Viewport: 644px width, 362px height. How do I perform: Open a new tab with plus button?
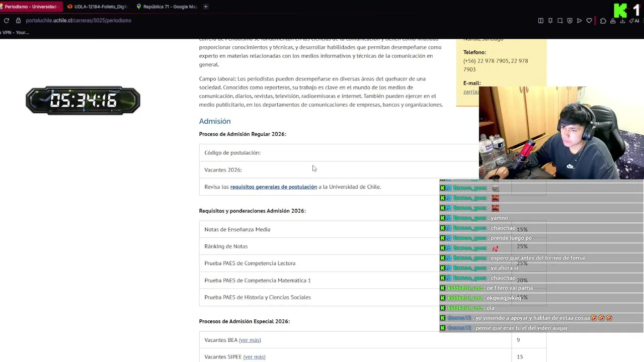(x=206, y=7)
